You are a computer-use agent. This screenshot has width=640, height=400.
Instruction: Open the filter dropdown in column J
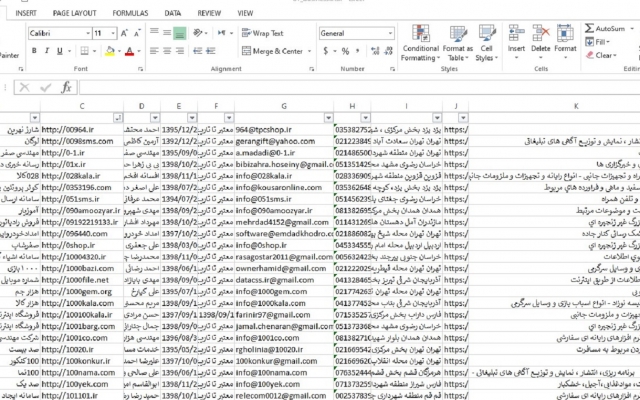point(463,118)
